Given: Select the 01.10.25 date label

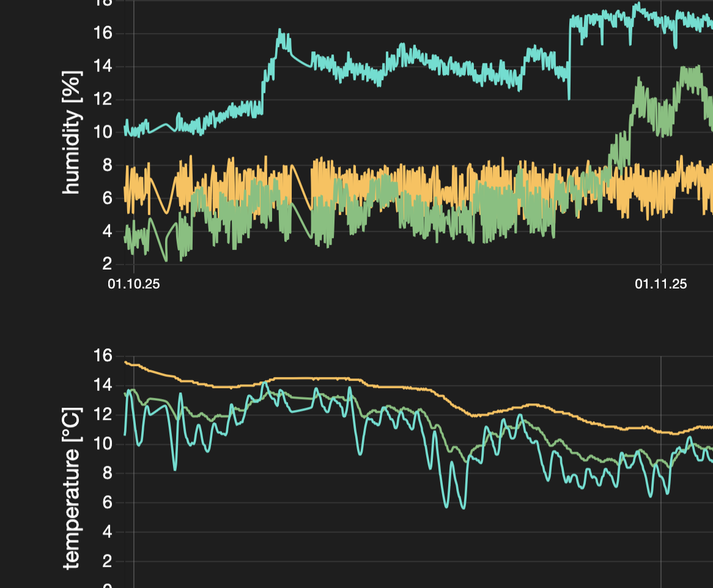Looking at the screenshot, I should click(x=134, y=284).
